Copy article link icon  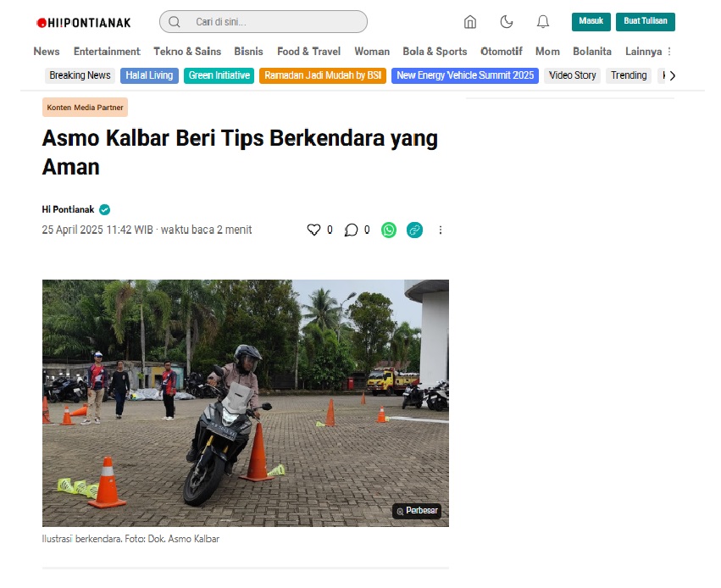414,230
